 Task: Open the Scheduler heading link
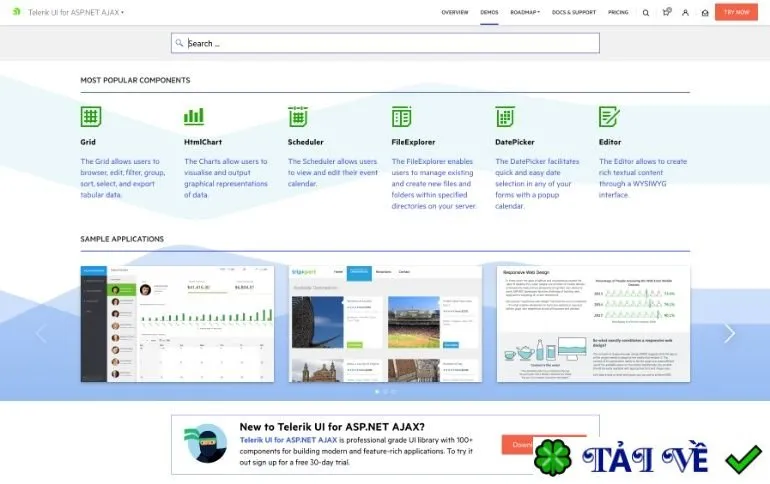tap(305, 142)
